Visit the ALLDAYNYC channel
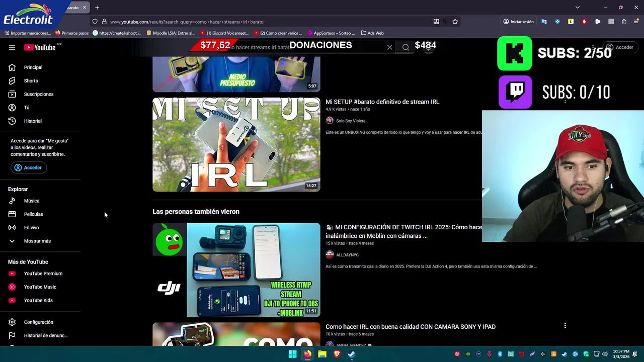Screen dimensions: 644x362 tap(347, 255)
